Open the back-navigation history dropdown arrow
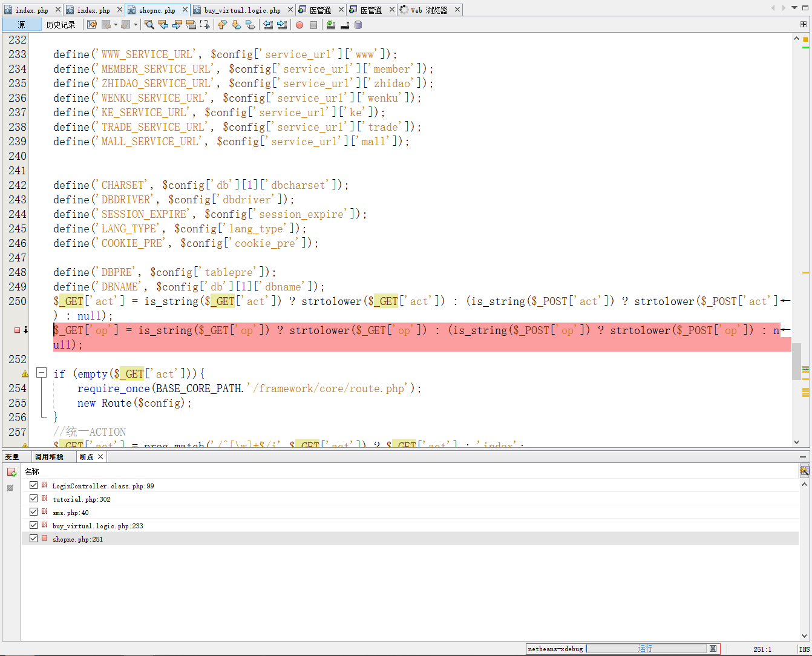The image size is (812, 656). [x=115, y=25]
